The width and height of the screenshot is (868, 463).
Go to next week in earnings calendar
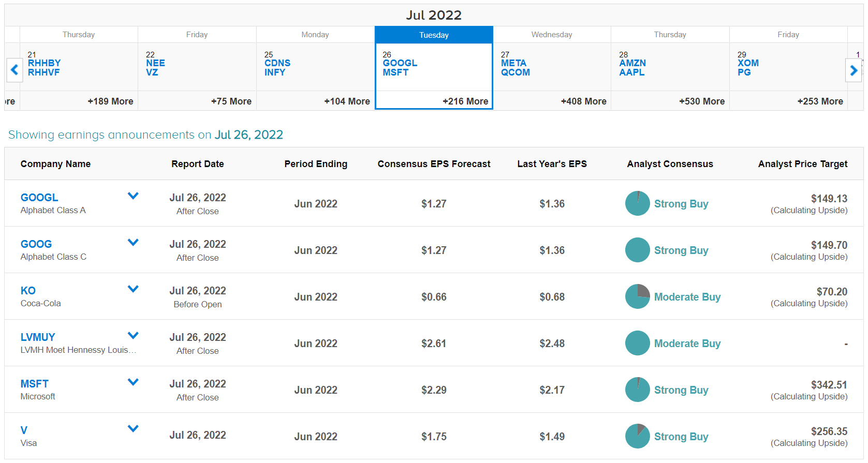(854, 70)
